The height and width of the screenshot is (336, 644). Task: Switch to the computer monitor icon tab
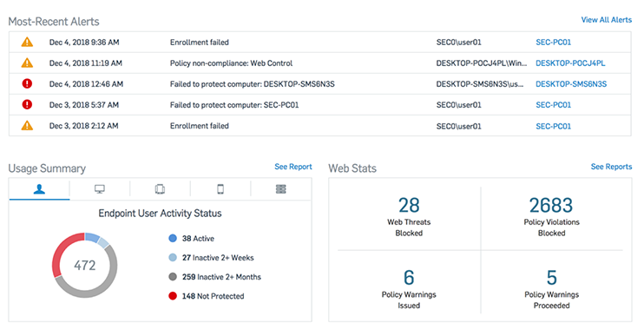coord(100,189)
